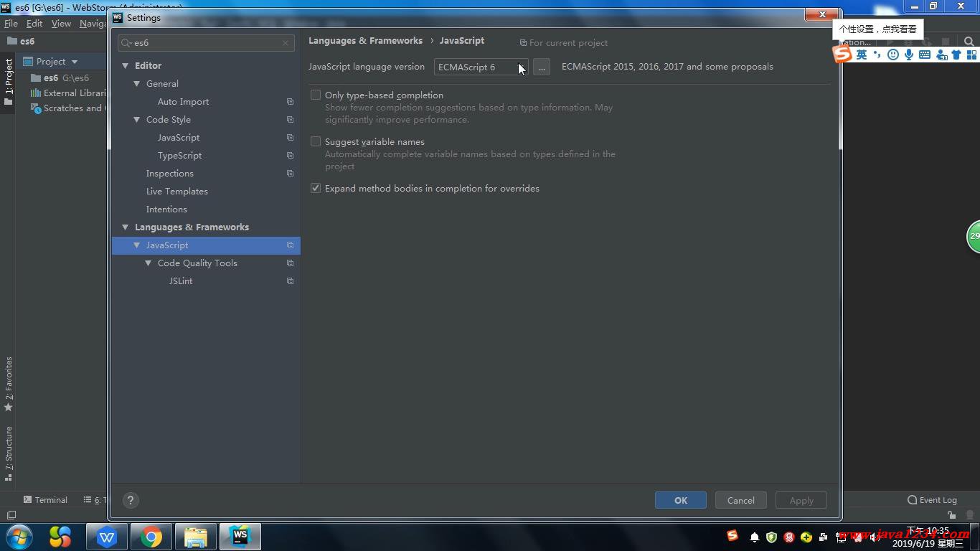The height and width of the screenshot is (551, 980).
Task: Select Inspections in settings tree
Action: (169, 174)
